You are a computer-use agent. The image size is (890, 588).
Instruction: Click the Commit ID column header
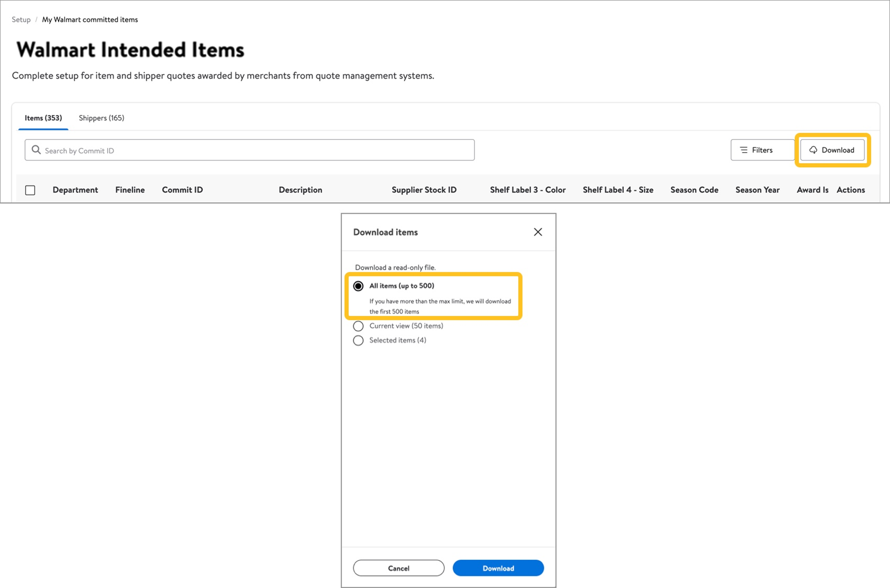[x=182, y=190]
